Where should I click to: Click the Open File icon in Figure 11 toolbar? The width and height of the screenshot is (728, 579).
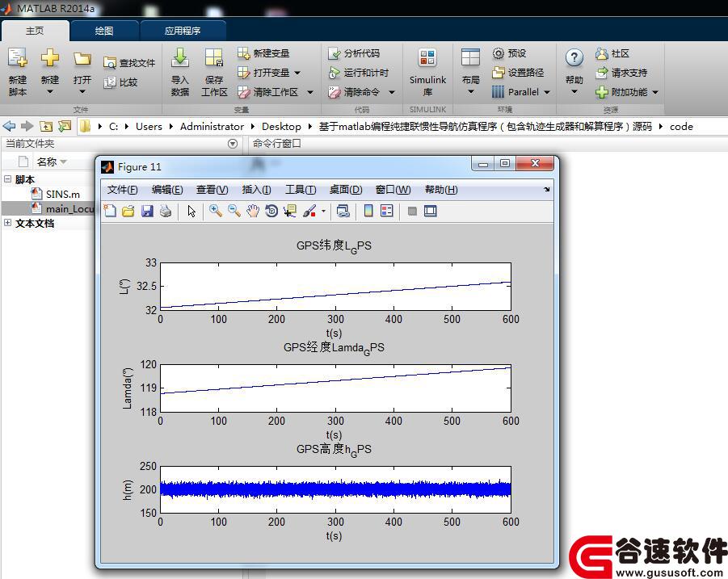tap(128, 211)
